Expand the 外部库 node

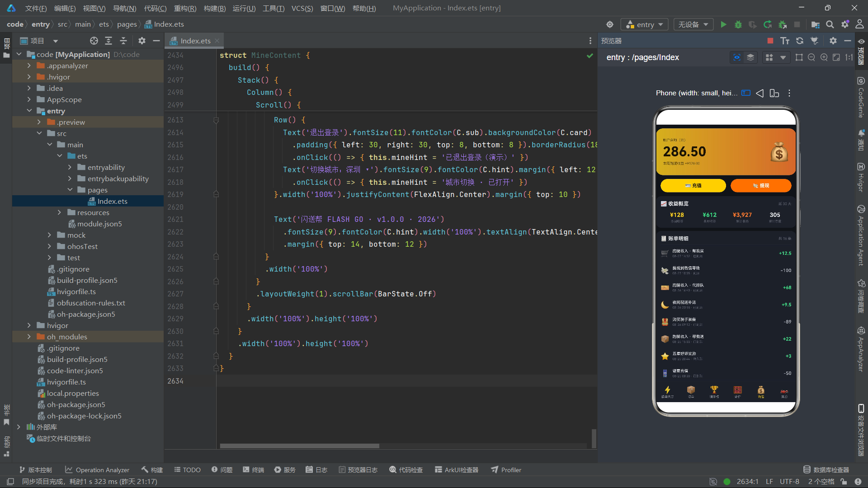tap(19, 427)
